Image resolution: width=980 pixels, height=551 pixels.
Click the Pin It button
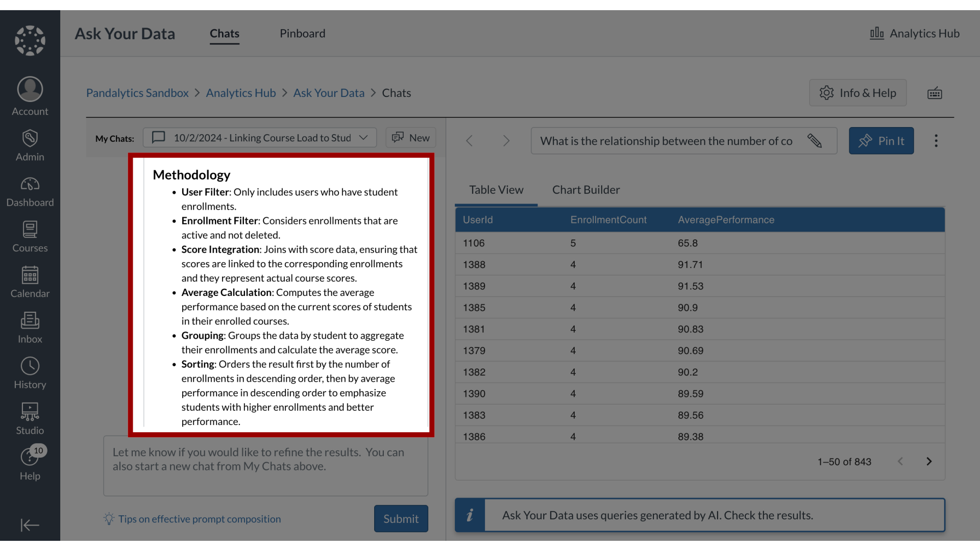pos(881,141)
